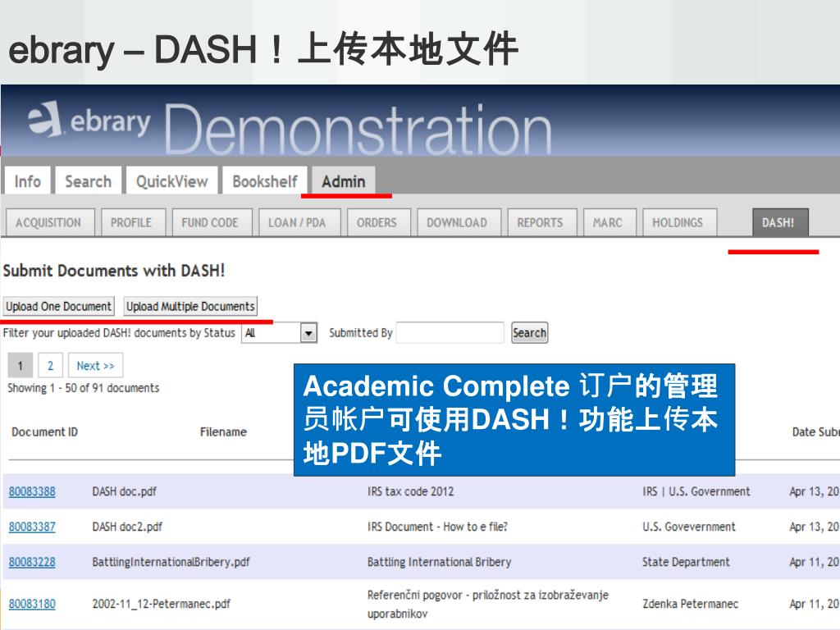Select the Admin tab
The image size is (840, 630).
coord(344,181)
